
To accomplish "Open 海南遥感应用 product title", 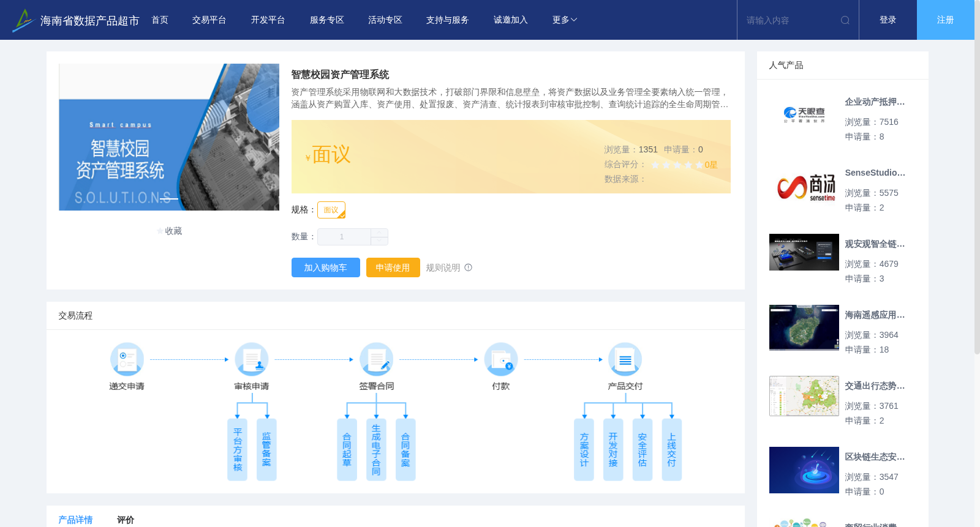I will pyautogui.click(x=875, y=315).
